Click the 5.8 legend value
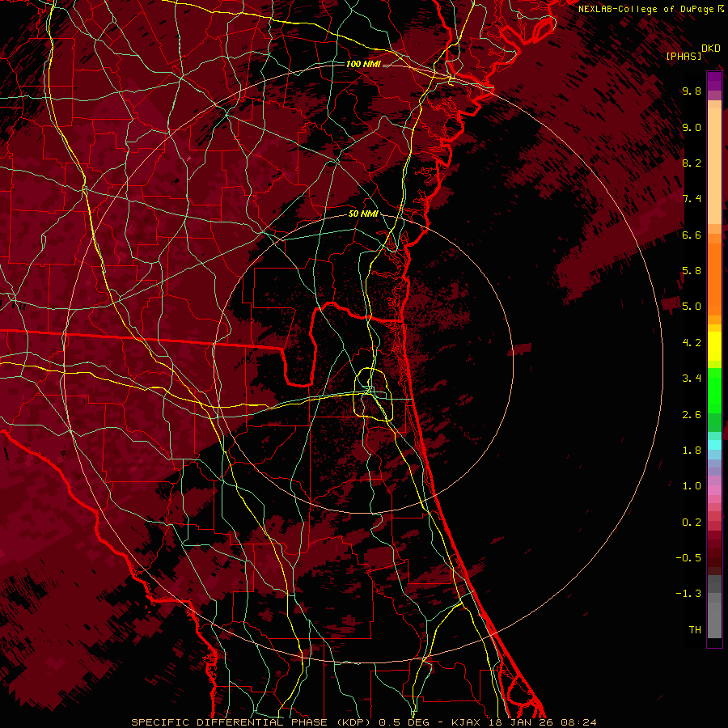The image size is (728, 728). (x=692, y=271)
